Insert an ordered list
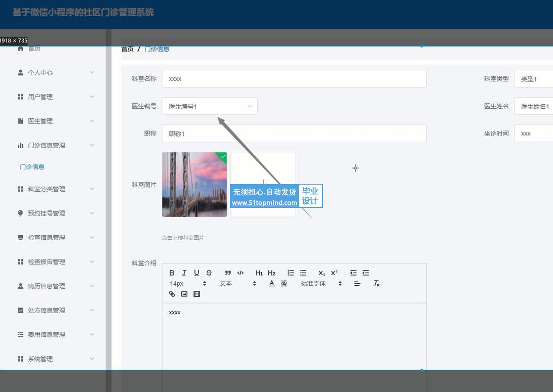Viewport: 553px width, 392px height. 291,273
